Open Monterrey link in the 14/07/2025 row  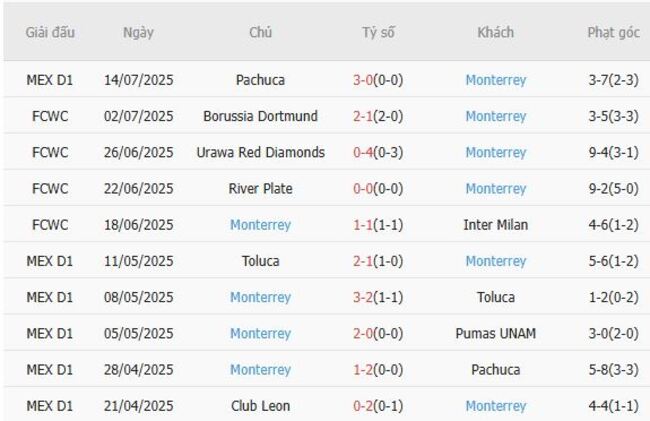495,80
